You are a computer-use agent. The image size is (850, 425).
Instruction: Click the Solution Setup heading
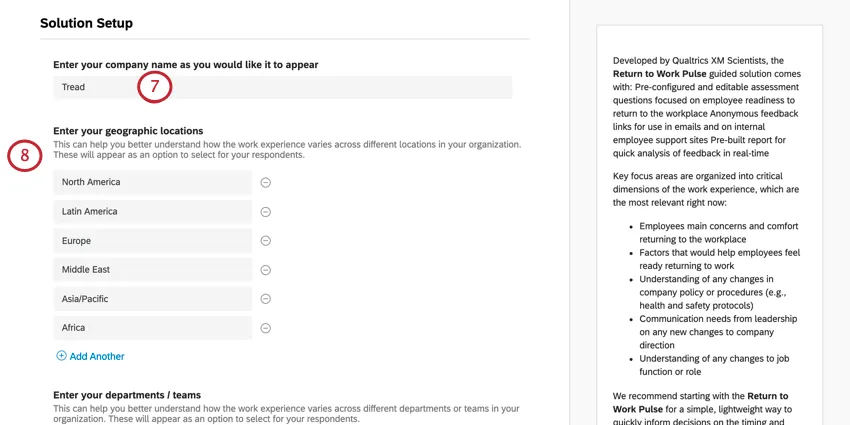86,23
